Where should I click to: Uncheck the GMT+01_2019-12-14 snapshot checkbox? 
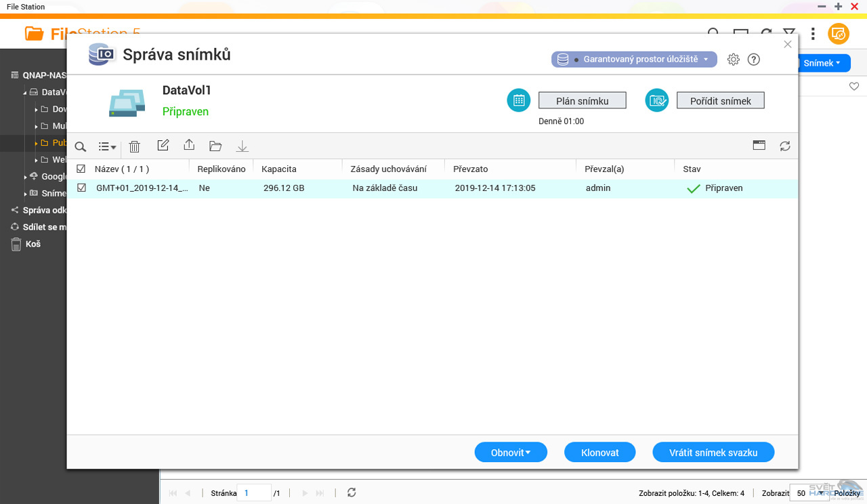81,188
